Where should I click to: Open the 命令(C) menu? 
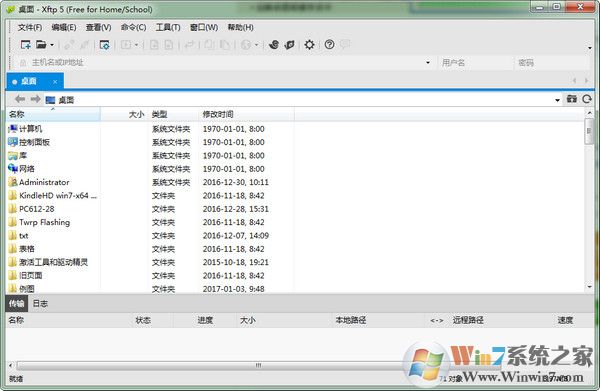[x=133, y=27]
